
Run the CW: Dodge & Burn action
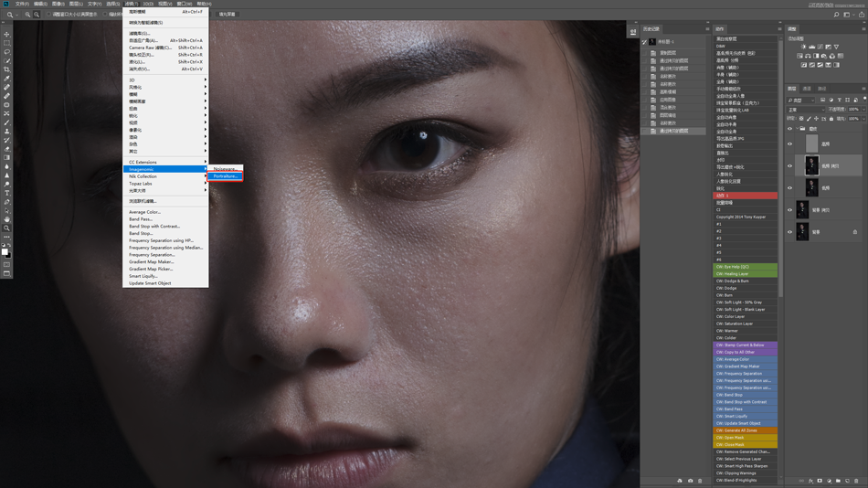click(x=745, y=281)
